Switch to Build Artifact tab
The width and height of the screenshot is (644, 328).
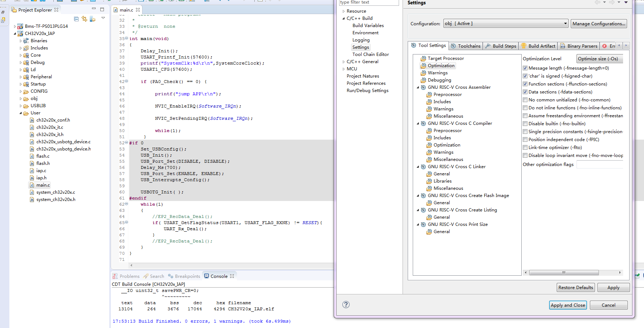[538, 46]
